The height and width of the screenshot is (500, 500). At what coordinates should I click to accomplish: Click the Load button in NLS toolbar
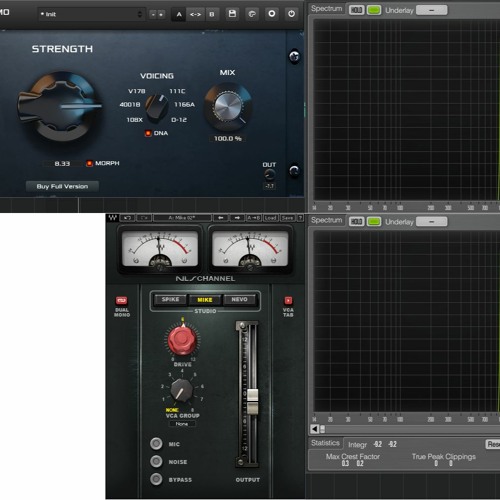[x=271, y=218]
